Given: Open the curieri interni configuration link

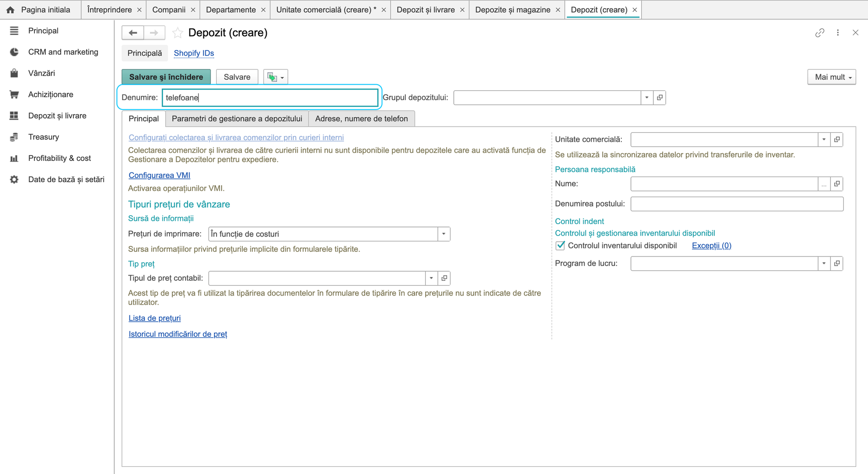Looking at the screenshot, I should tap(236, 138).
